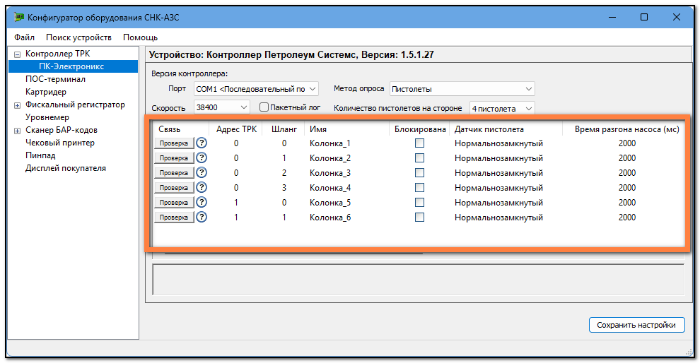This screenshot has width=700, height=363.
Task: Toggle Блокирована checkbox for Колонка_4
Action: point(419,188)
